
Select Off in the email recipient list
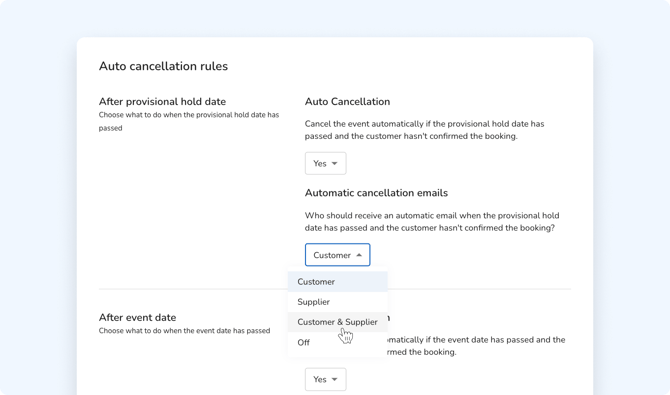[x=338, y=342]
